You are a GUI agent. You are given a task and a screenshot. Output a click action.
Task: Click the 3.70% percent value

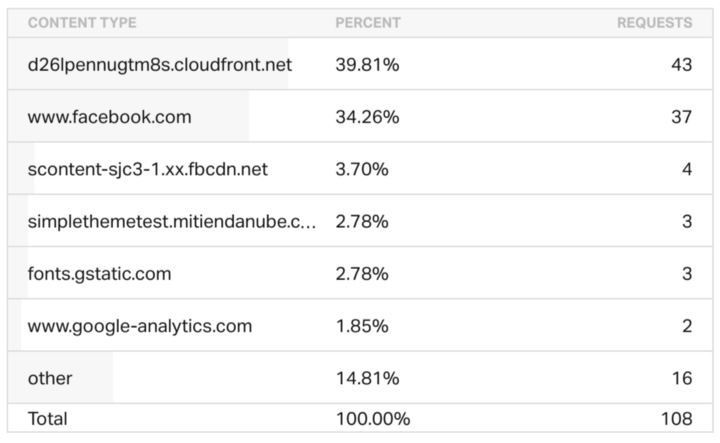click(362, 169)
